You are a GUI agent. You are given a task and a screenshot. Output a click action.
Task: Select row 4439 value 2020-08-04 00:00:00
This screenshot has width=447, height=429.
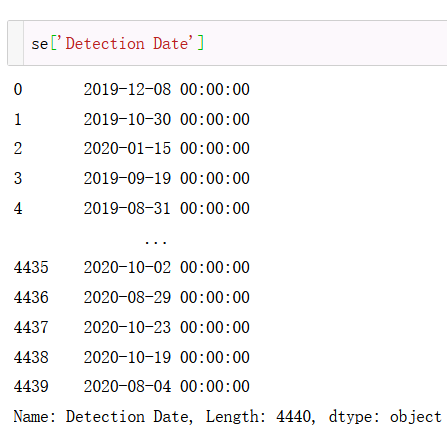pyautogui.click(x=167, y=387)
